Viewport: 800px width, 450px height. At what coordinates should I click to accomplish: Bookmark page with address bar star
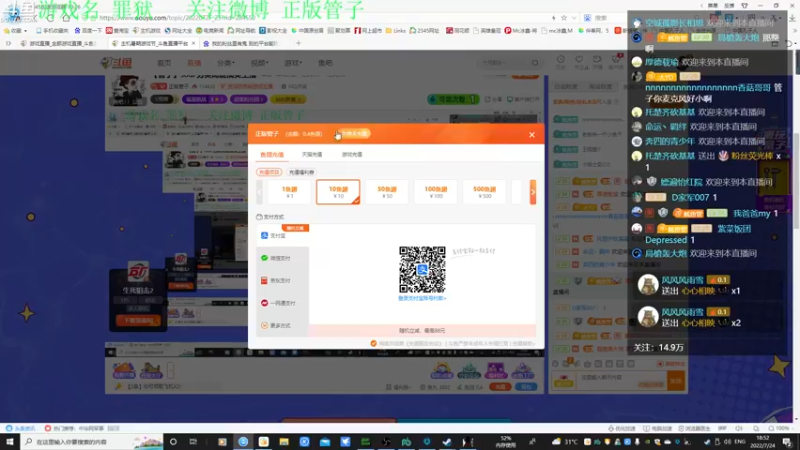564,18
